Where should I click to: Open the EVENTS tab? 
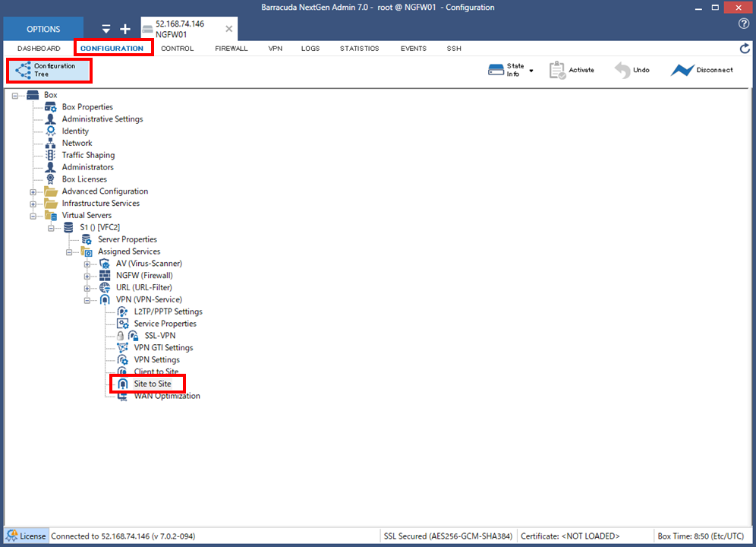coord(414,49)
